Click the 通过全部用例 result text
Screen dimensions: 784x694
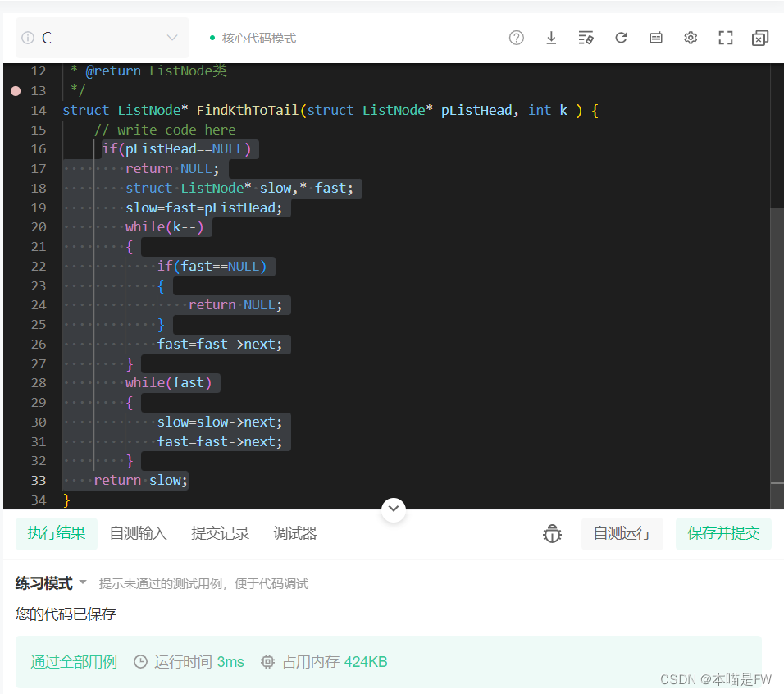click(74, 662)
